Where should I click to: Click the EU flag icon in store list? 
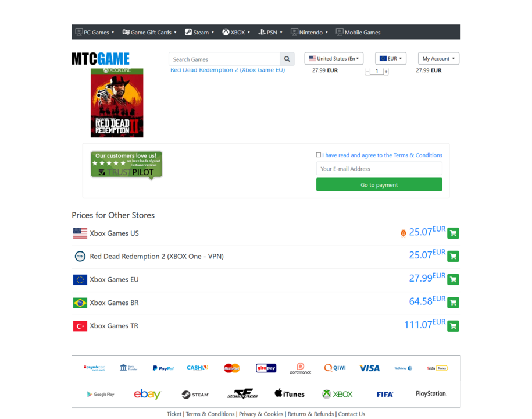[x=80, y=279]
